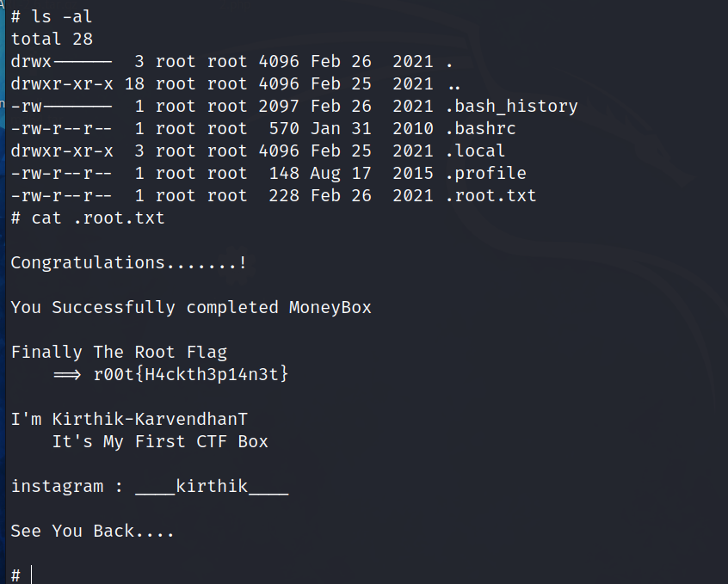Click the instagram handle ____kirthik____
Image resolution: width=728 pixels, height=584 pixels.
tap(212, 487)
